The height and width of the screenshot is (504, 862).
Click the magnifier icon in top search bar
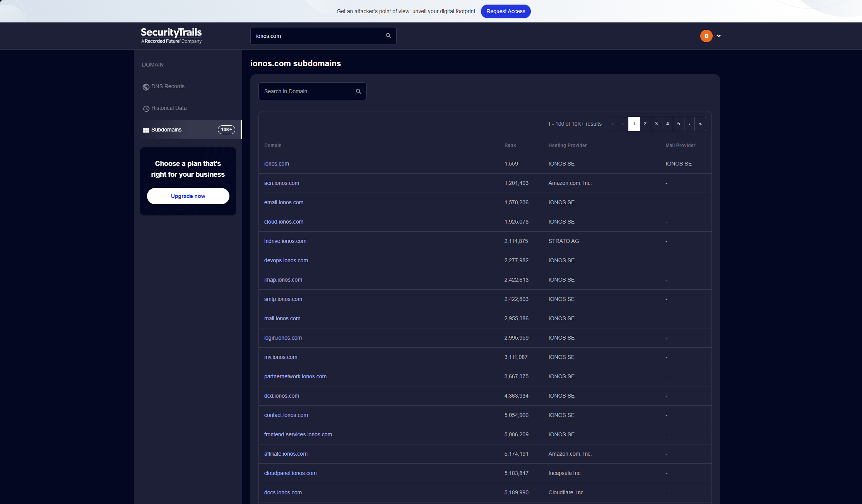388,36
